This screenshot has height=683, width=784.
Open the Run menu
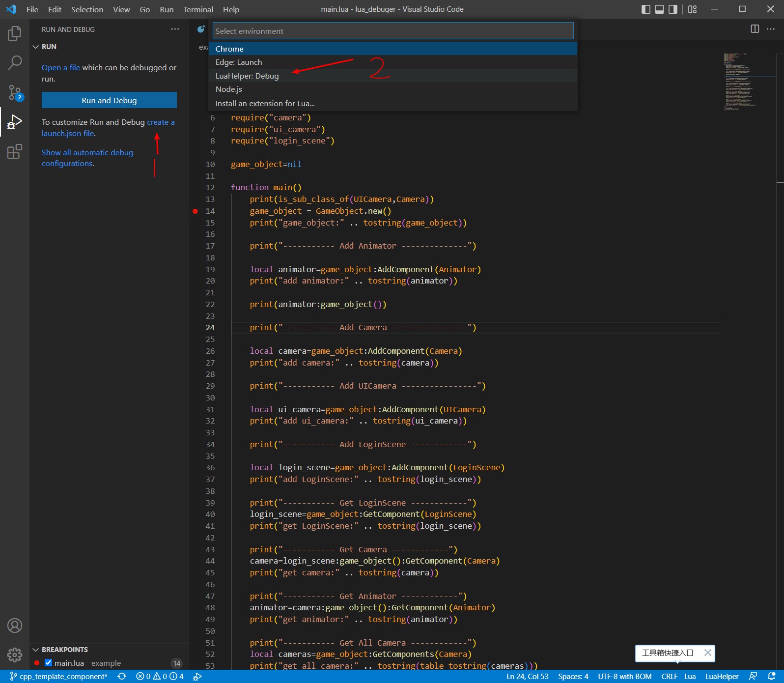tap(167, 9)
